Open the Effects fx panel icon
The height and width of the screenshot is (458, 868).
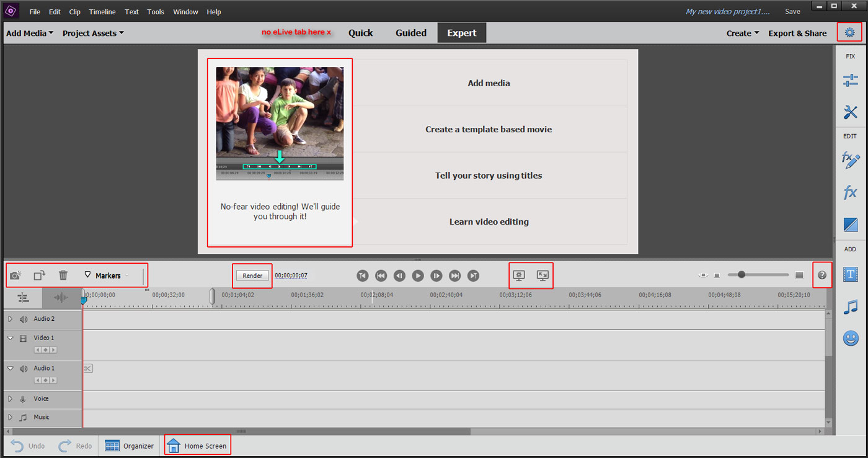click(x=850, y=193)
